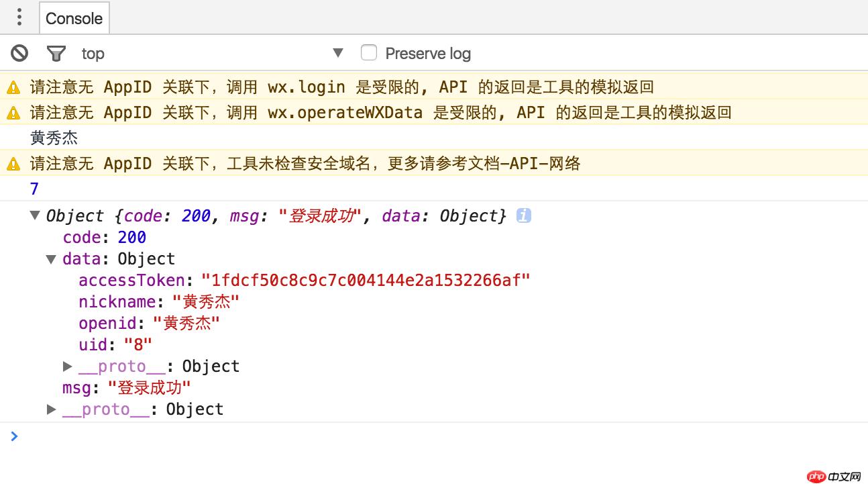Expand the __proto__ under data
This screenshot has width=868, height=490.
[x=67, y=366]
